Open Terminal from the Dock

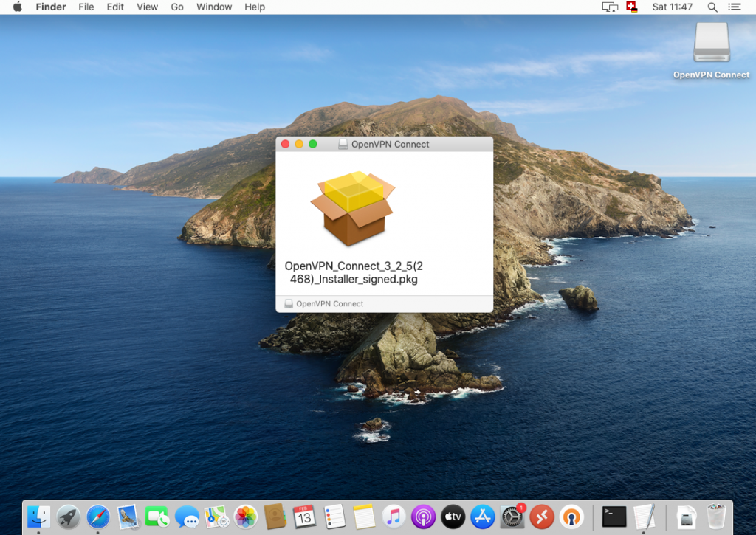[x=614, y=517]
